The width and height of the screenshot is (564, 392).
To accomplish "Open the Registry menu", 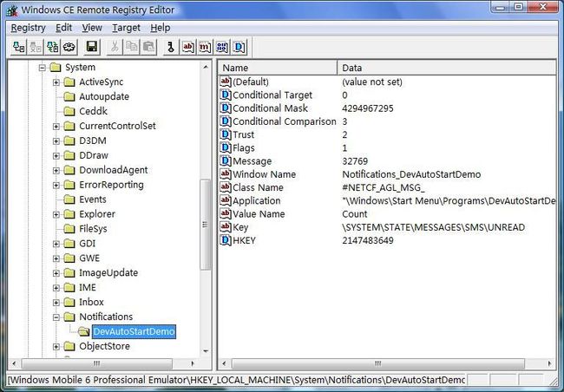I will 28,28.
